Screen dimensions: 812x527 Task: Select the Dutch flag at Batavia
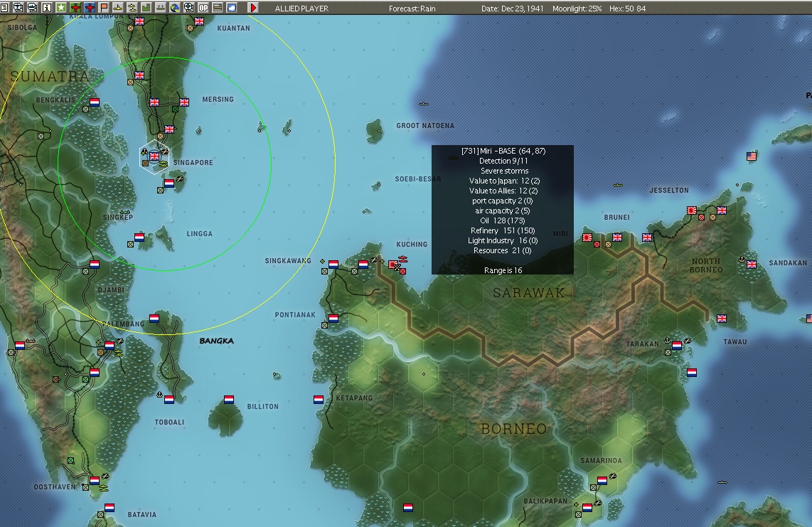(109, 507)
